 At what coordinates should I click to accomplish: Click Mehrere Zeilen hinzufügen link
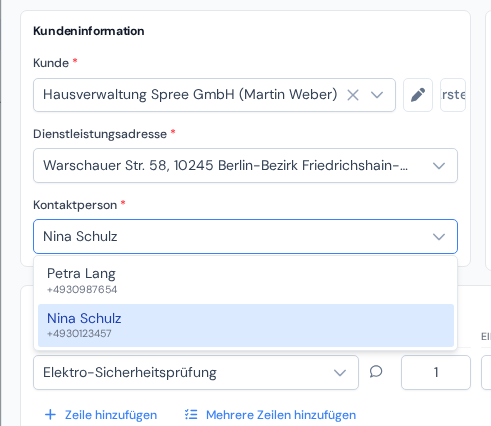(x=281, y=415)
